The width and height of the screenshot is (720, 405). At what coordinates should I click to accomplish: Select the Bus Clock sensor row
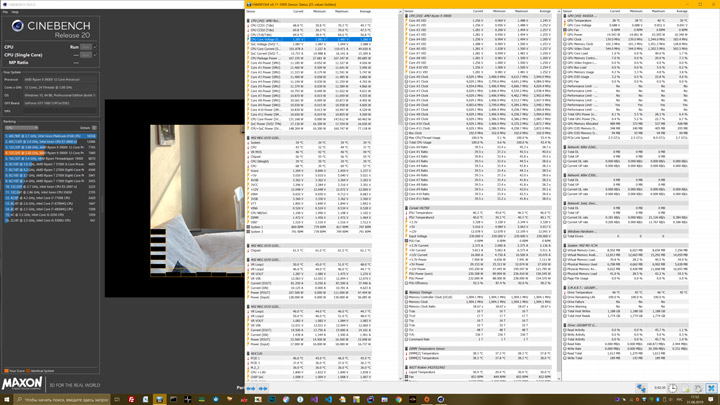478,133
